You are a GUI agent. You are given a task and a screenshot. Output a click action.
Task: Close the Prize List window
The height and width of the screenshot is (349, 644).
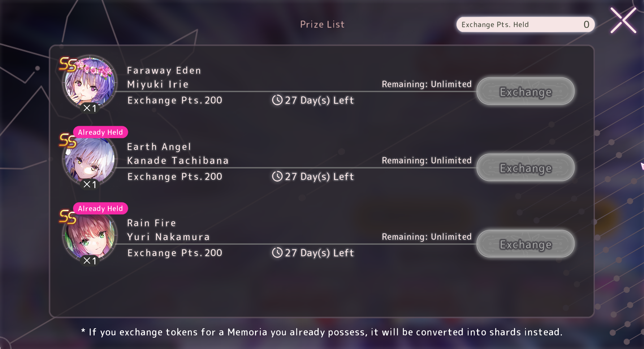pyautogui.click(x=623, y=21)
